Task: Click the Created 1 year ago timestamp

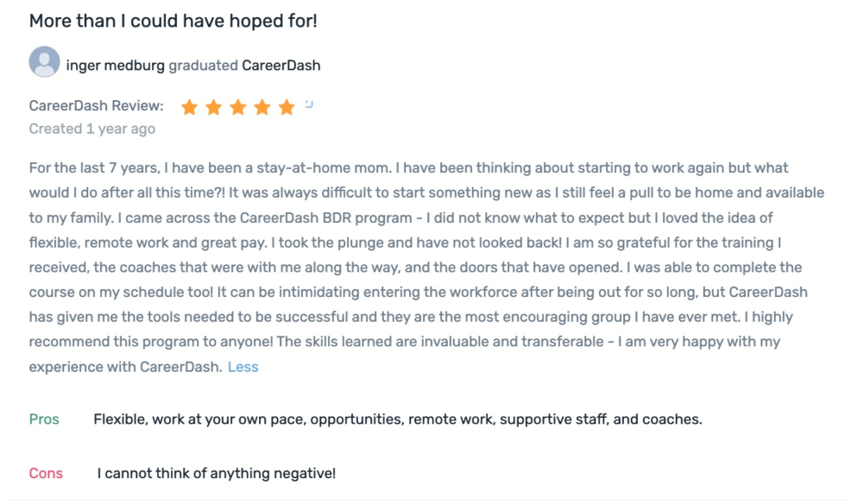Action: (92, 129)
